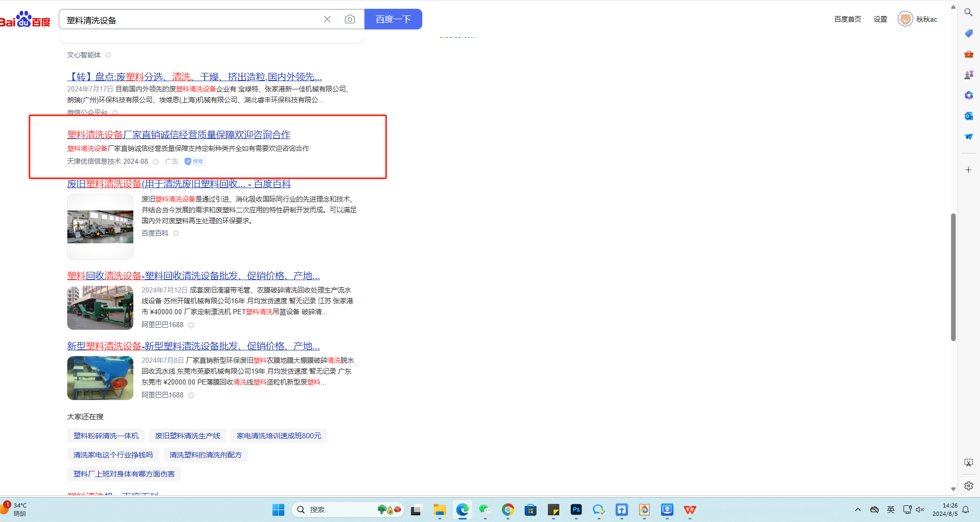Switch input language via 英 indicator

[x=891, y=510]
